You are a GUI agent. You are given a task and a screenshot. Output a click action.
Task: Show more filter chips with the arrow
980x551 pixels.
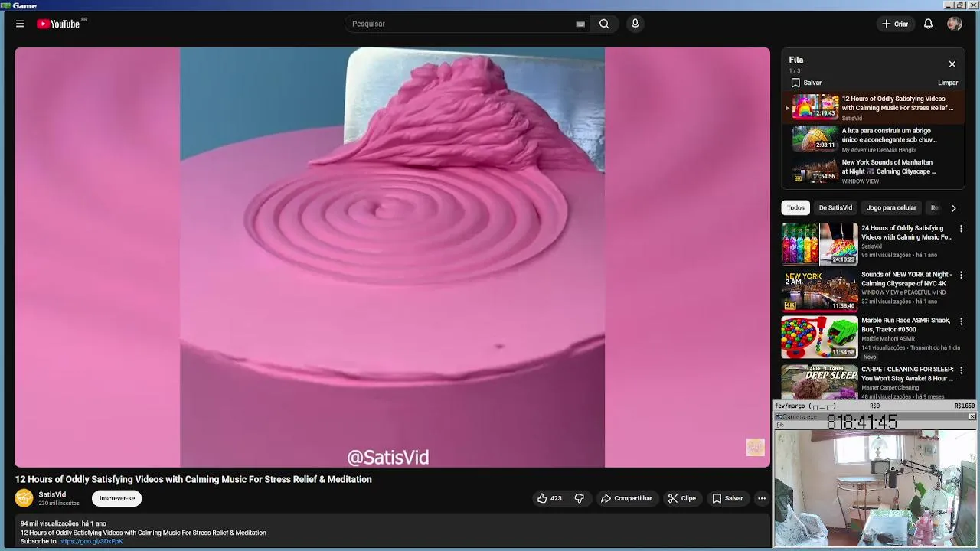[x=953, y=208]
